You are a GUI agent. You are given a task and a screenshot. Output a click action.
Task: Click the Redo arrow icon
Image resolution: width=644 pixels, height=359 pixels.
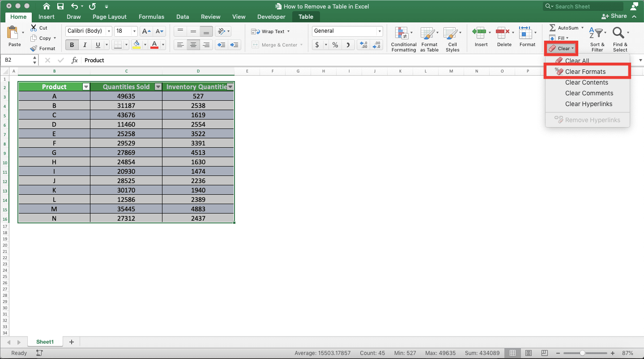coord(92,6)
